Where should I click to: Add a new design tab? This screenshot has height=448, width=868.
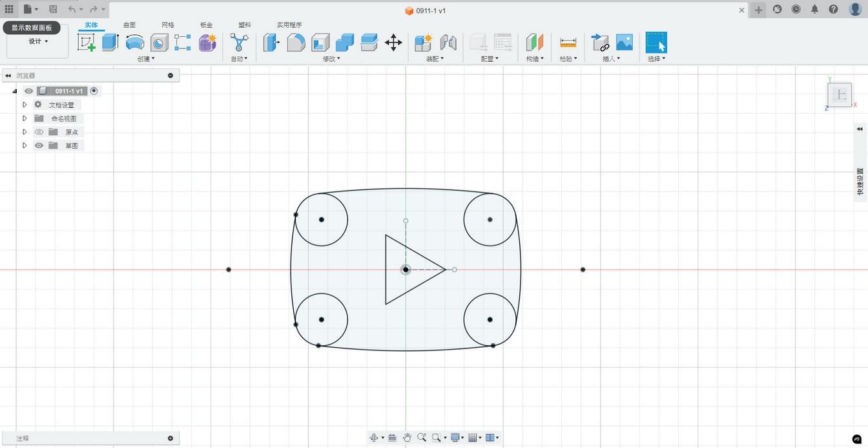pyautogui.click(x=758, y=10)
